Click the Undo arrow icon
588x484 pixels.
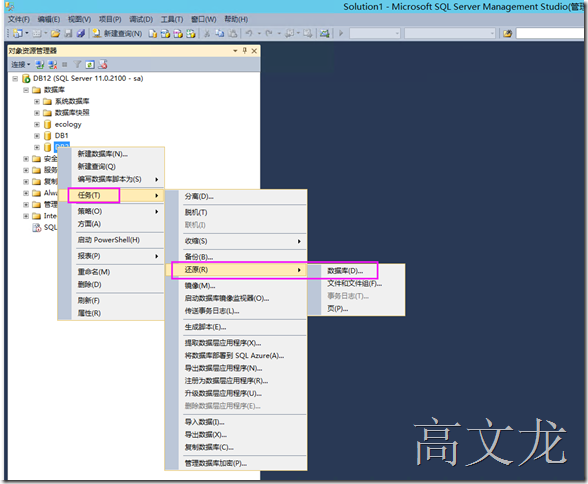[x=249, y=33]
